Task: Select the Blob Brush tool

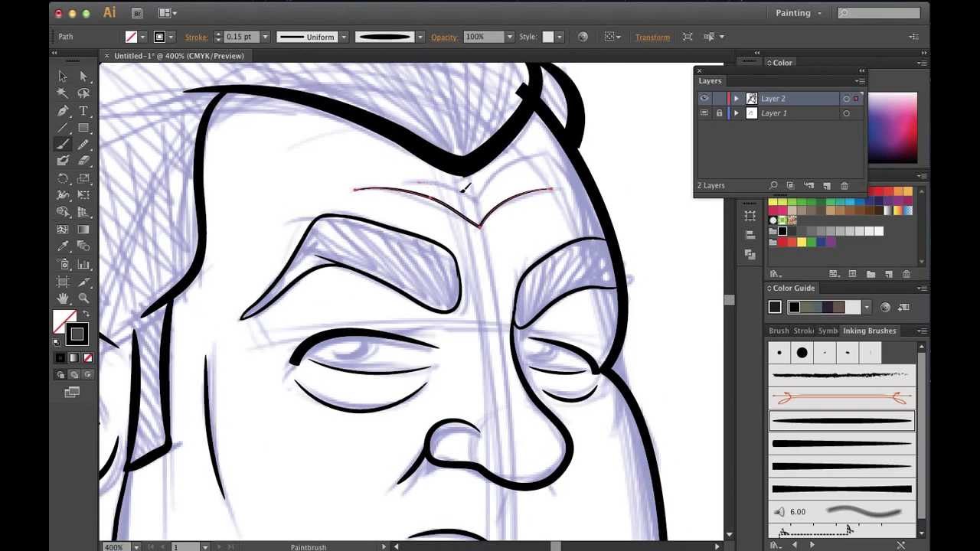Action: pos(63,161)
